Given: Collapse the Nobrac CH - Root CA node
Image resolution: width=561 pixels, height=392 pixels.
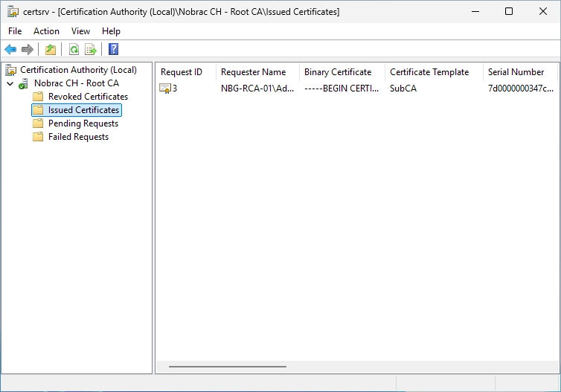Looking at the screenshot, I should 10,84.
